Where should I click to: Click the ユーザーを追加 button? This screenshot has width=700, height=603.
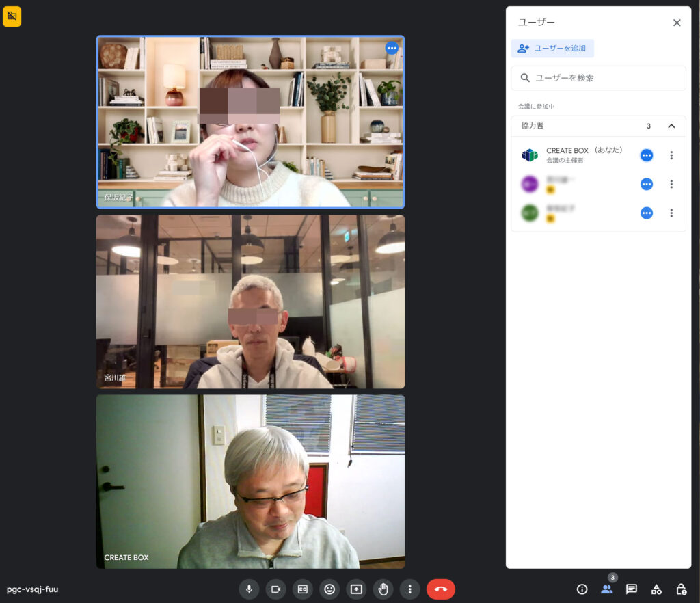click(x=552, y=49)
